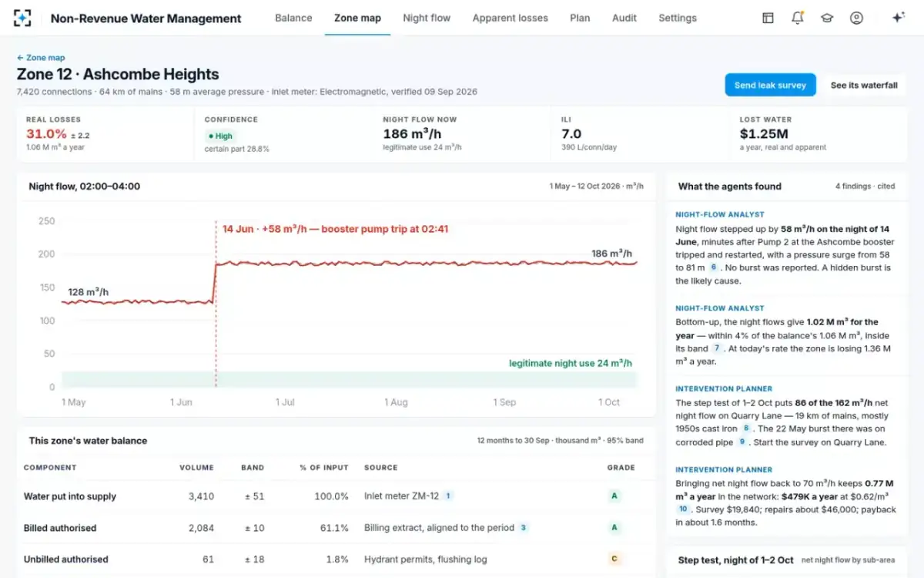This screenshot has height=578, width=924.
Task: Open citation 6 in the agent findings
Action: click(x=713, y=267)
